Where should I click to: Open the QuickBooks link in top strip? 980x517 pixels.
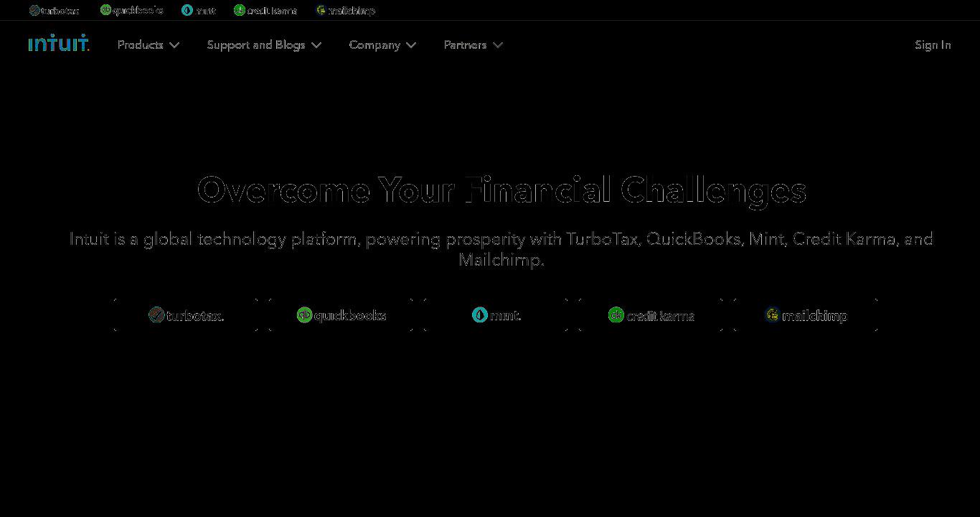pyautogui.click(x=131, y=10)
